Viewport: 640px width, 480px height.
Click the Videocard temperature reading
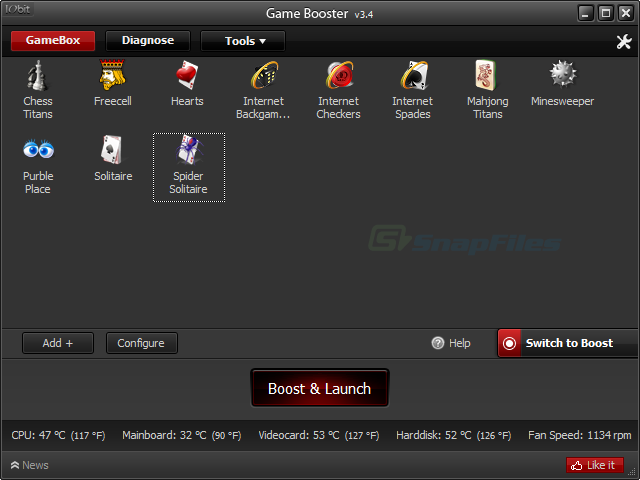(319, 435)
